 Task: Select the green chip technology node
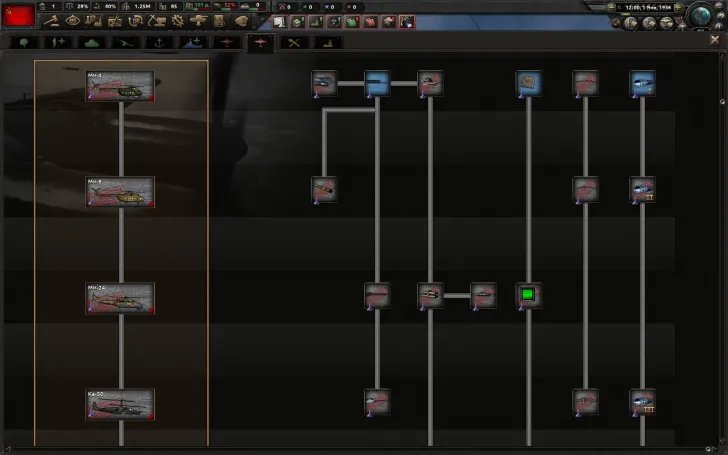pos(528,295)
